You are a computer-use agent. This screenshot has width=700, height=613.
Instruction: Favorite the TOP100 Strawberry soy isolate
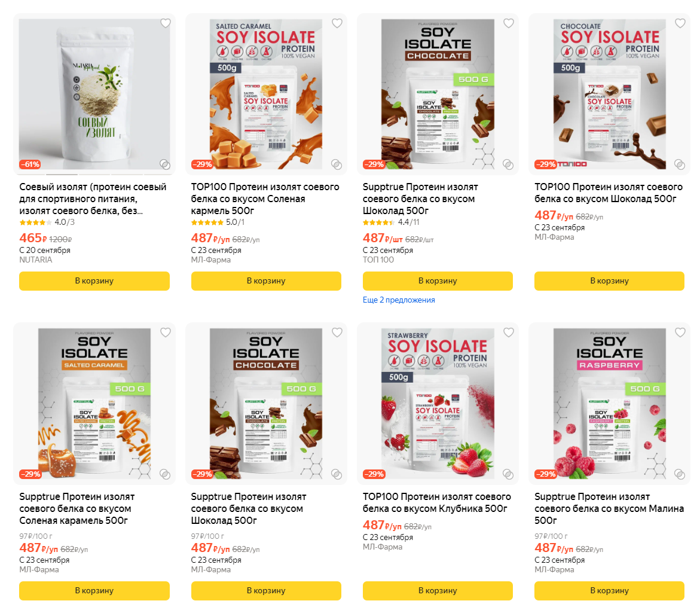pos(509,333)
